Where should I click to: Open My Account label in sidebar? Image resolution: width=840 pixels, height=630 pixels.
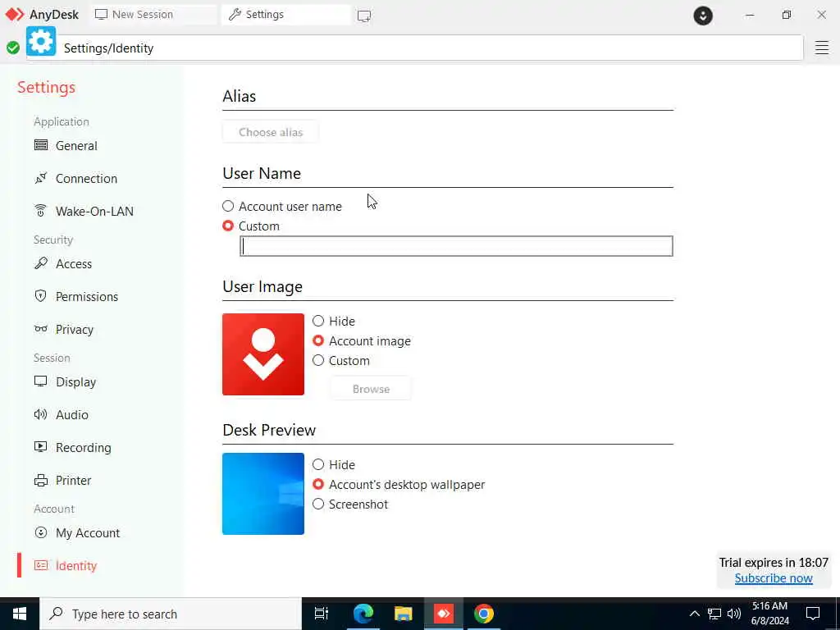coord(88,533)
